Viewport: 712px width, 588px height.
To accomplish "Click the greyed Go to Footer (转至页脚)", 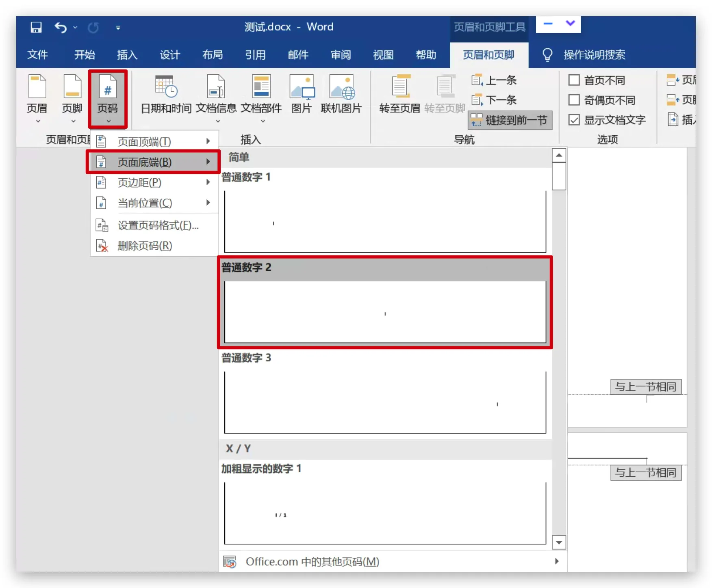I will coord(445,94).
